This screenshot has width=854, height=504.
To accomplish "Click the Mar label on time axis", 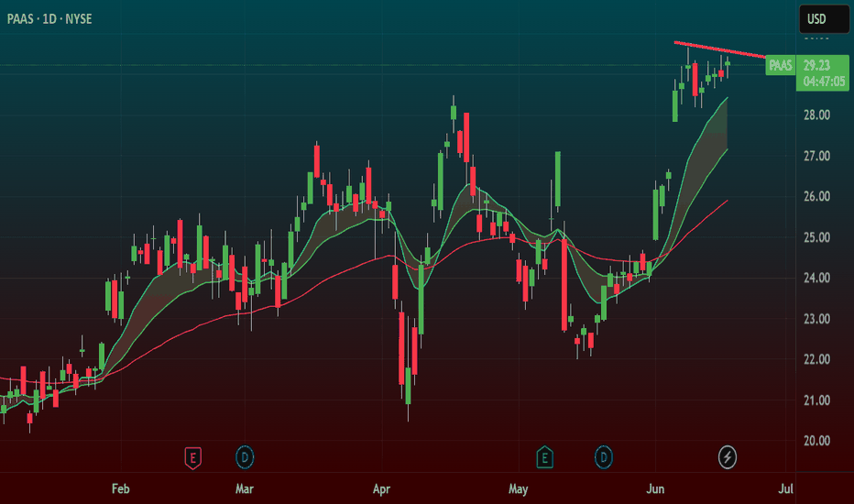I will (244, 488).
